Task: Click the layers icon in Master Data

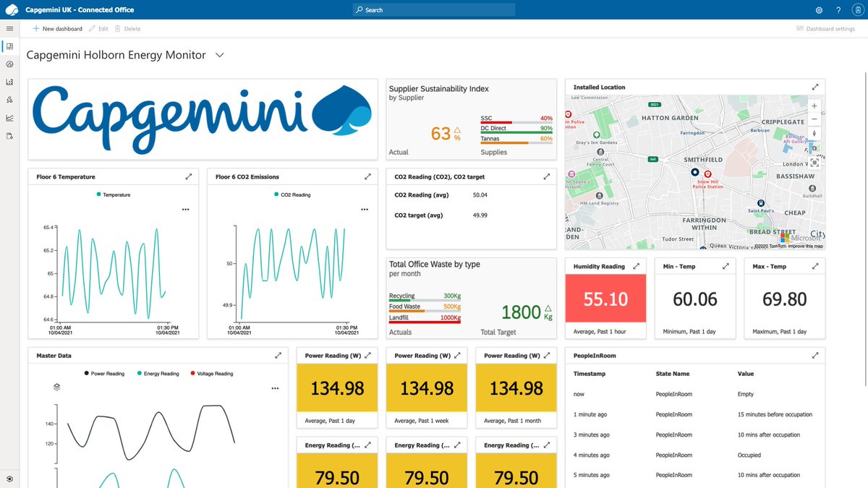Action: [57, 387]
